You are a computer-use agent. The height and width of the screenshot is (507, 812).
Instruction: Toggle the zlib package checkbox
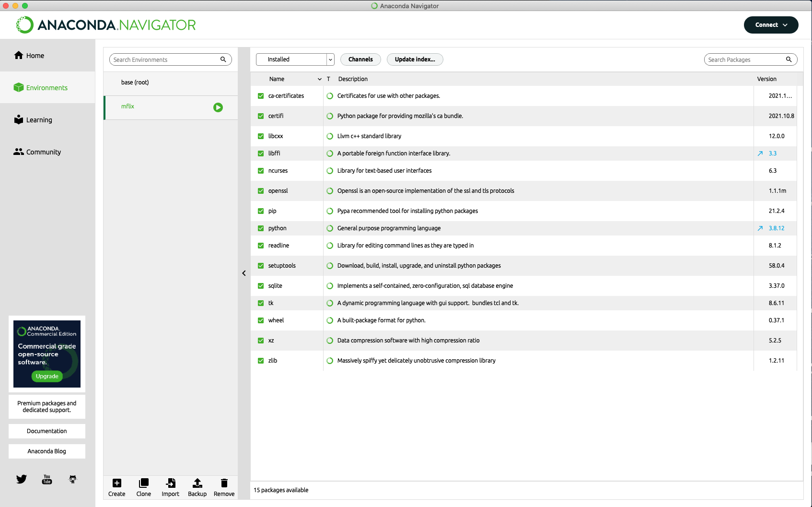(x=260, y=360)
